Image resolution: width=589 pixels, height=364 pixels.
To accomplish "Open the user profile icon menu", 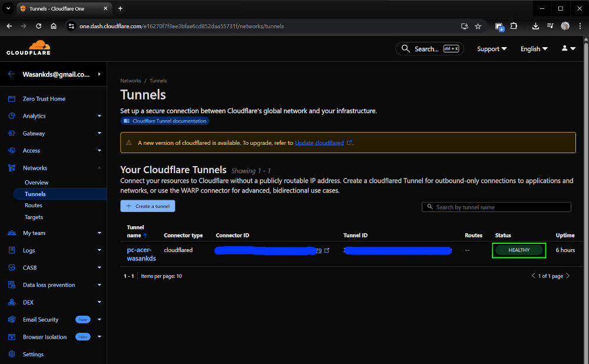I will [568, 49].
